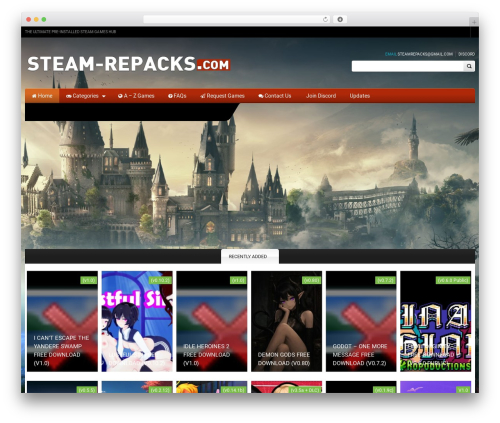This screenshot has width=500, height=423.
Task: Open the FAQs menu item
Action: (x=177, y=96)
